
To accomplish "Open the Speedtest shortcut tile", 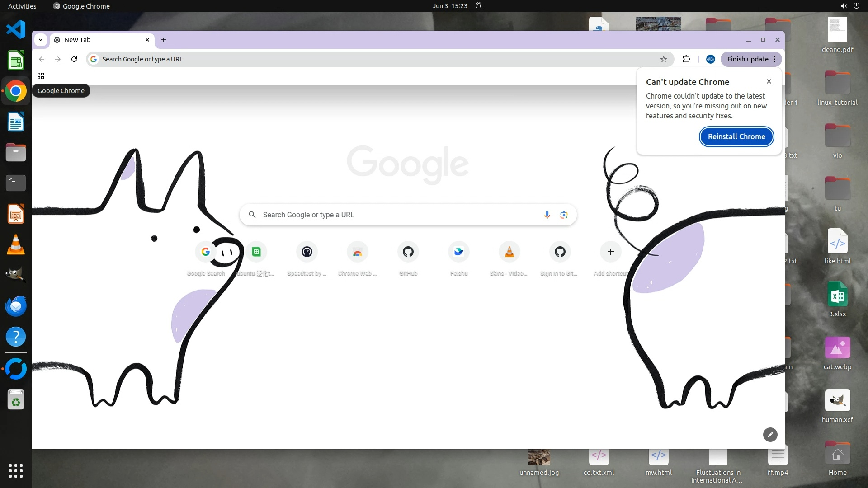I will 307,252.
